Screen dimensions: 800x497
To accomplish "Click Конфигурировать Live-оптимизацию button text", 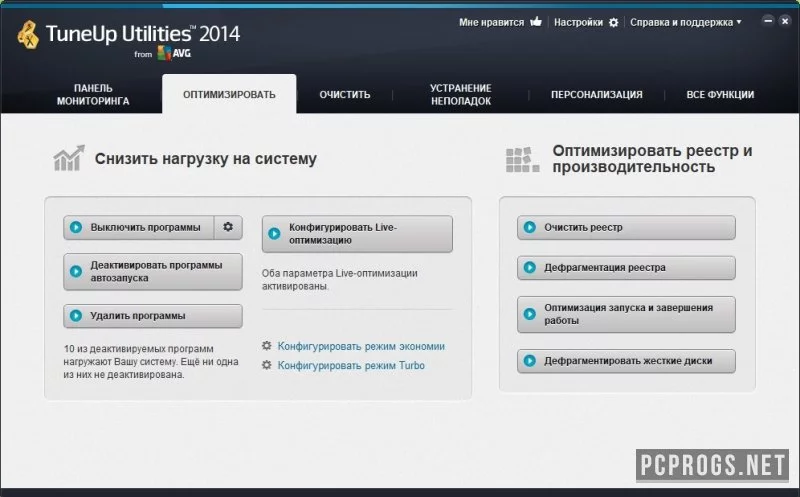I will coord(343,234).
